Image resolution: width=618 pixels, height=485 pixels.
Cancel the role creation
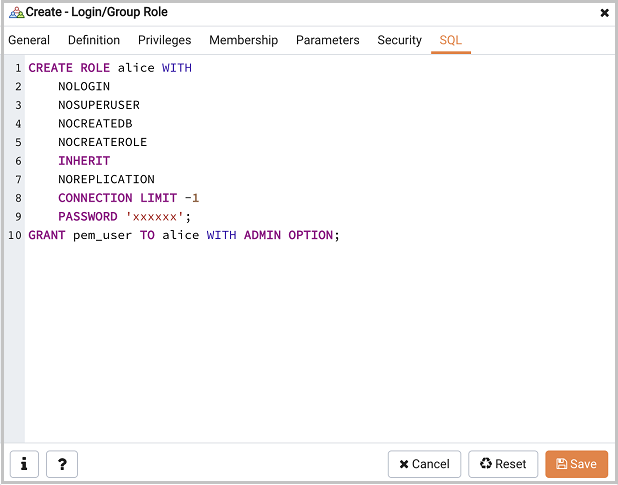click(424, 464)
